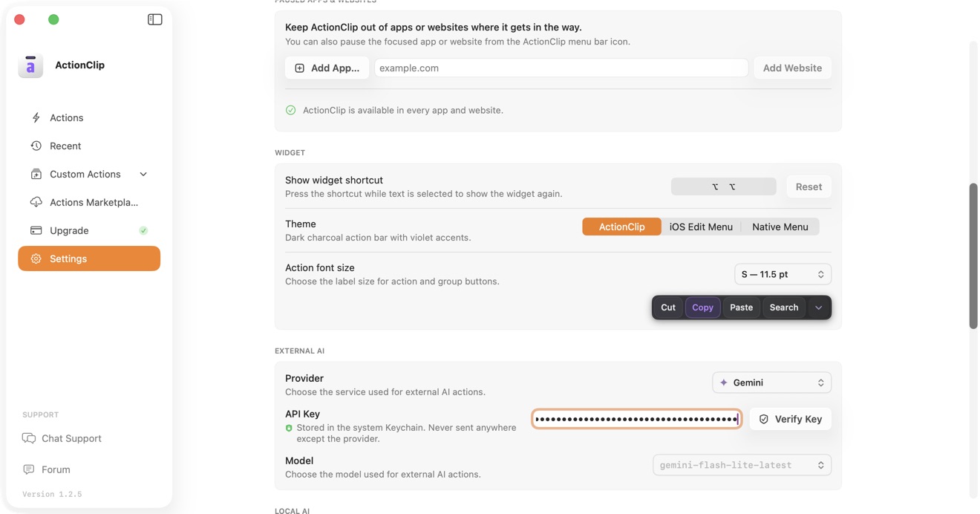Expand the preview bar more chevron
Image resolution: width=980 pixels, height=514 pixels.
click(x=818, y=308)
